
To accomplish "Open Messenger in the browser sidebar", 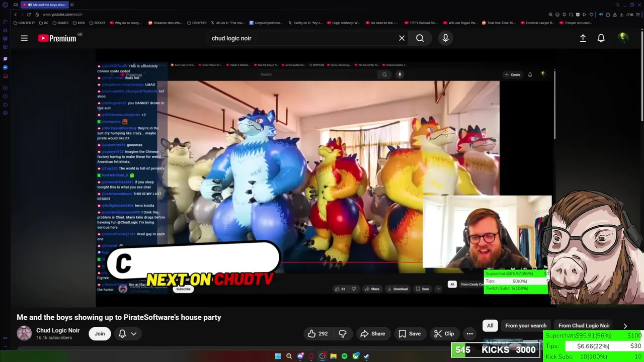I will pos(5,67).
